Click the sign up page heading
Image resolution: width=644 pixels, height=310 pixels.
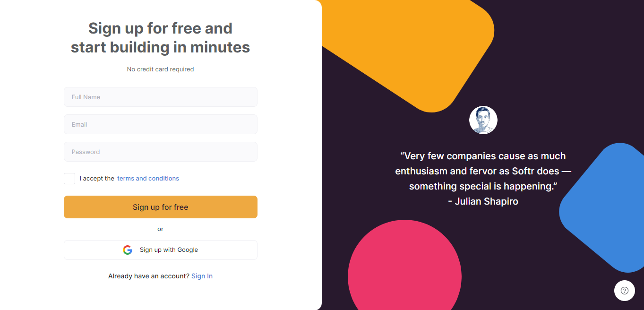(x=161, y=38)
